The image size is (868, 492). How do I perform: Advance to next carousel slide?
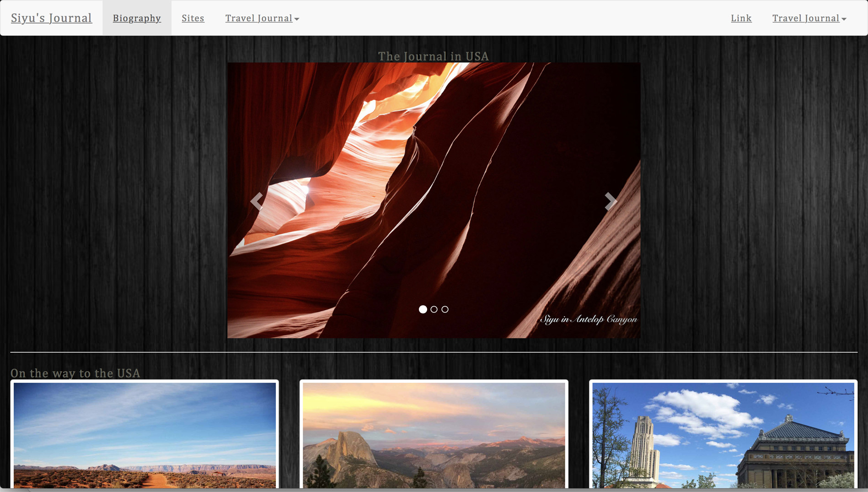tap(610, 201)
